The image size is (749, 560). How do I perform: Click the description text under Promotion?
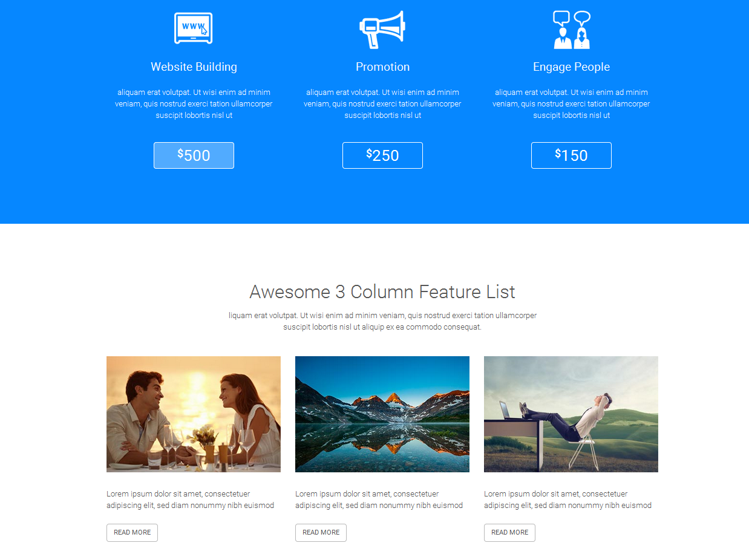coord(382,104)
